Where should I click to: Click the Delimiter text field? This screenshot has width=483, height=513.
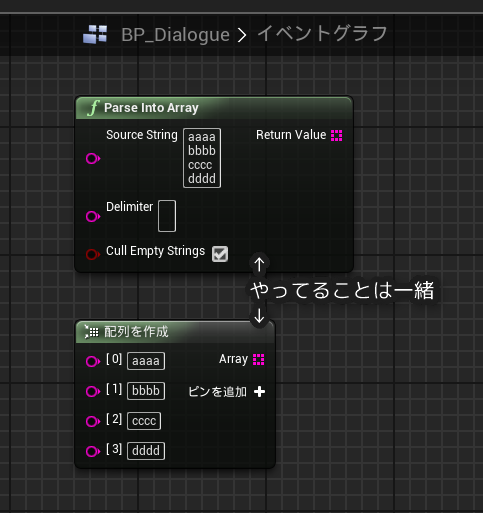coord(167,216)
